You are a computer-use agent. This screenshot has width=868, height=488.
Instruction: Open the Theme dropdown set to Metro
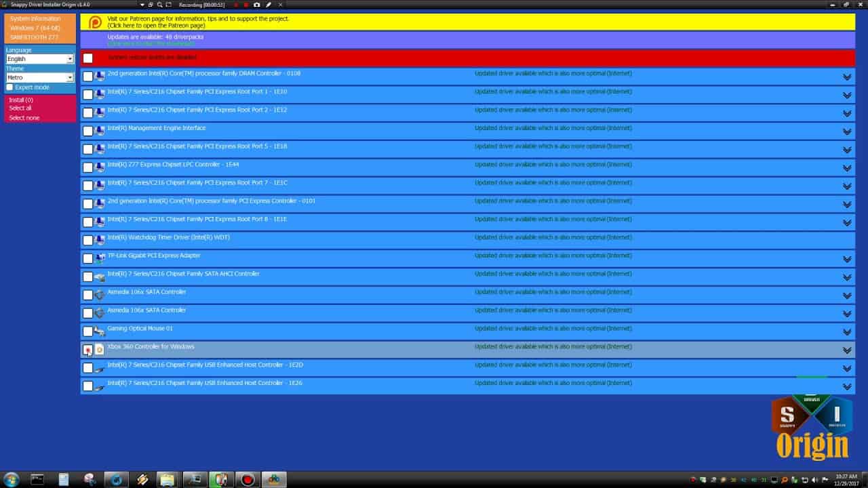[x=39, y=78]
